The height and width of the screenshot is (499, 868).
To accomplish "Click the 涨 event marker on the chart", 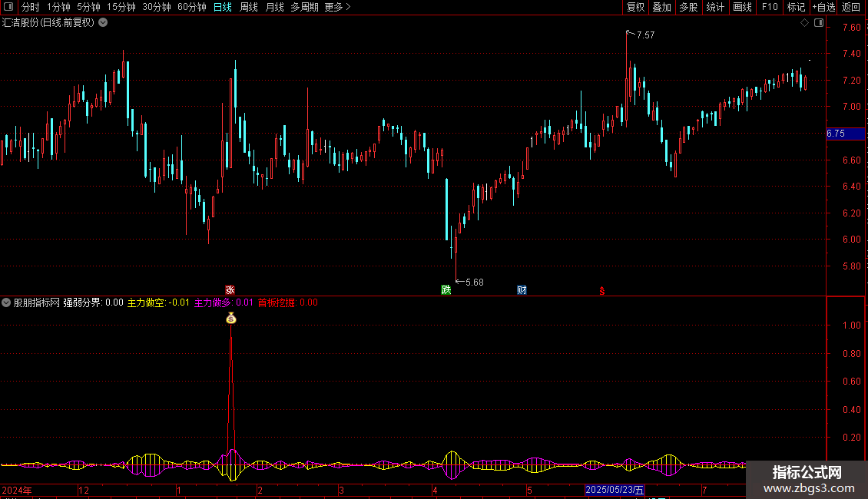I will (230, 290).
